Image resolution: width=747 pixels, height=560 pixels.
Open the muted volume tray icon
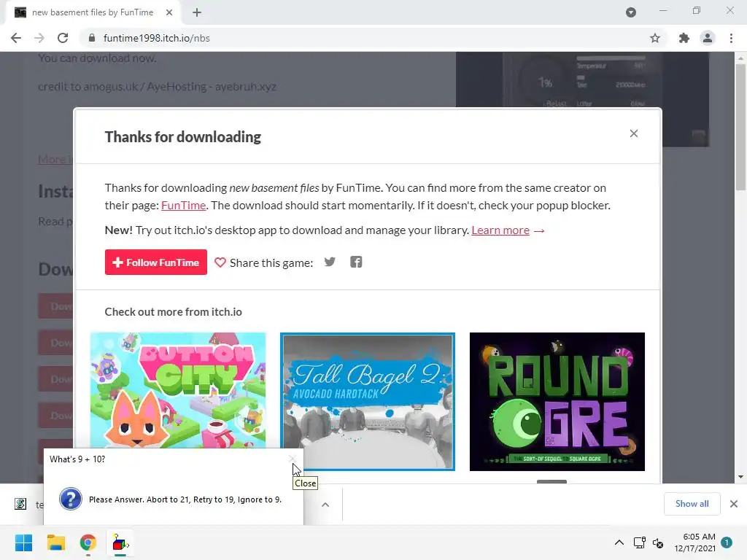point(658,542)
